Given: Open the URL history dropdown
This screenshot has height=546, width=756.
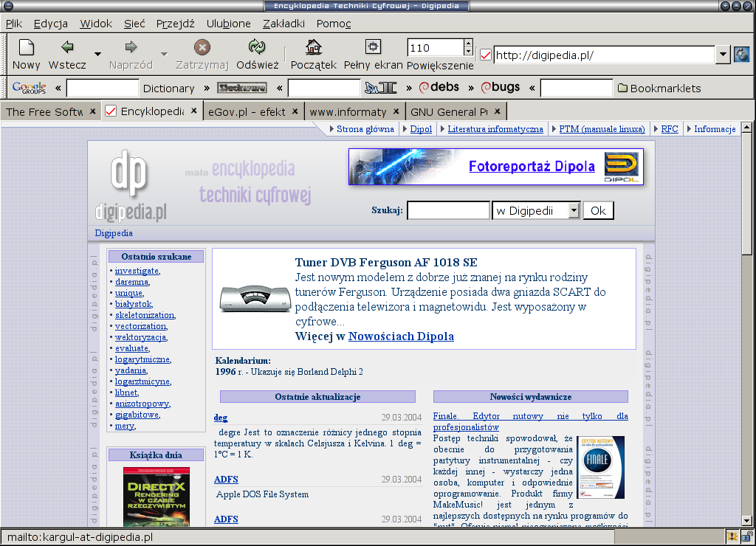Looking at the screenshot, I should click(x=722, y=55).
